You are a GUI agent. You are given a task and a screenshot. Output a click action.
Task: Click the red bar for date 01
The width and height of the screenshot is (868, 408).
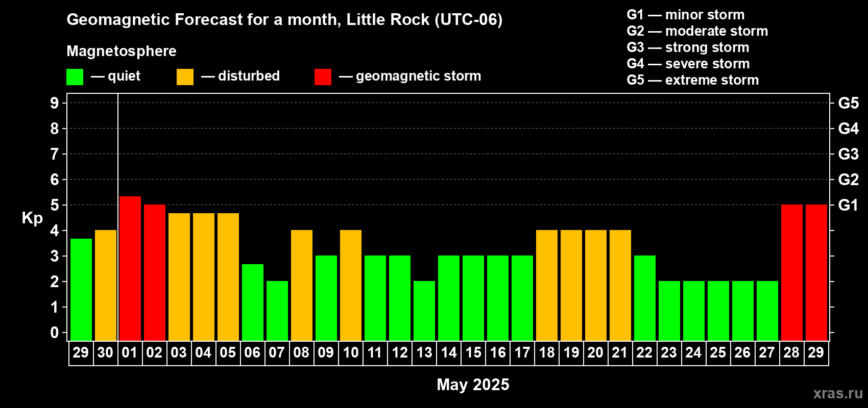coord(130,268)
